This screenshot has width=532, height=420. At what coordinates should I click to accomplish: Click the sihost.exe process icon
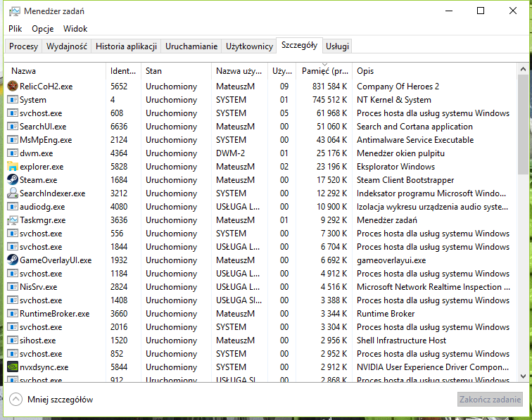[x=13, y=341]
